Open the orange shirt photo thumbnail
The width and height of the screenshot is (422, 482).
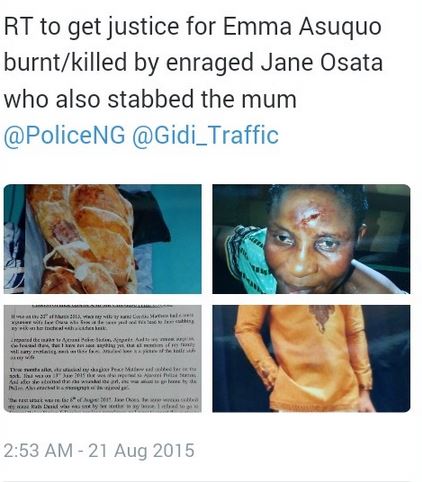(311, 359)
